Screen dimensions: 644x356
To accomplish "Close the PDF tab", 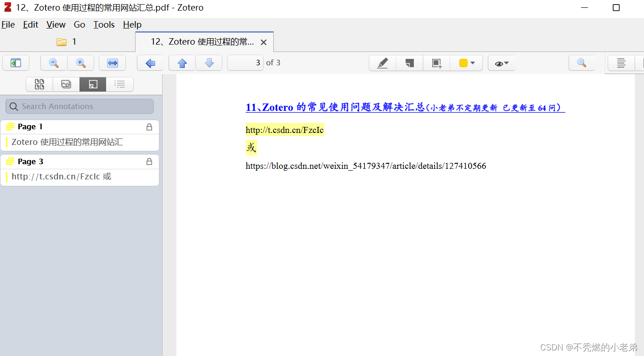I will click(264, 42).
